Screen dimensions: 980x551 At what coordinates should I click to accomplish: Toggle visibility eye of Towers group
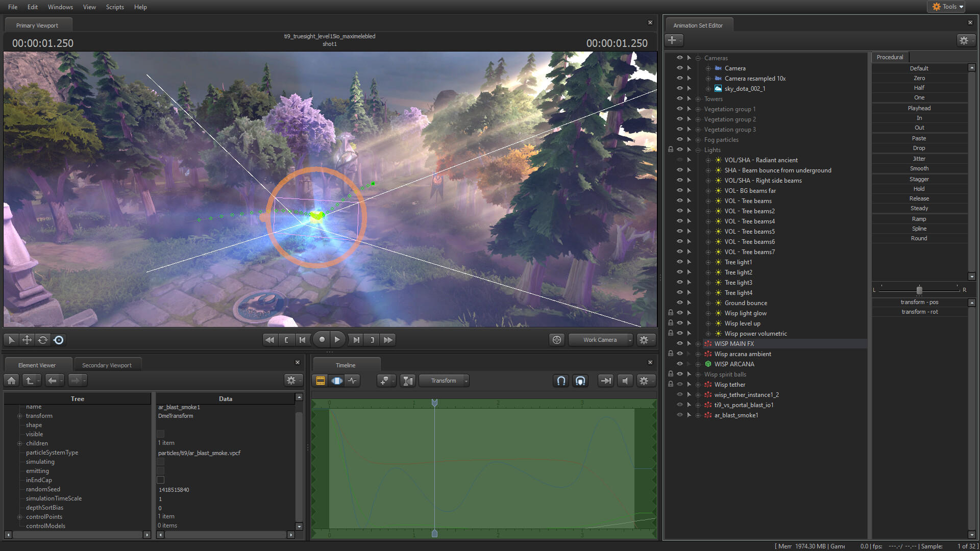click(679, 98)
